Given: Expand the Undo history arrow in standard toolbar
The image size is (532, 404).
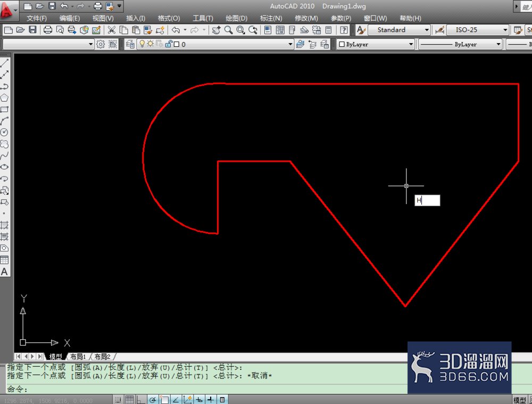Looking at the screenshot, I should 185,30.
